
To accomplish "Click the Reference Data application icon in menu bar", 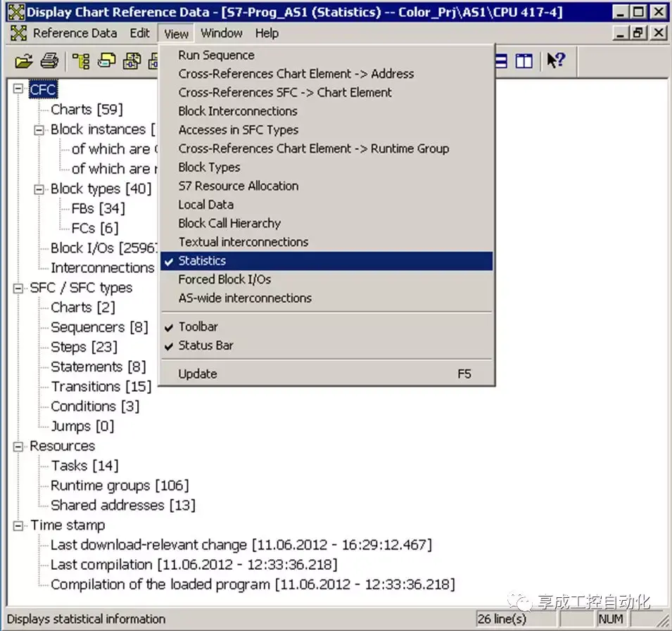I will (18, 33).
